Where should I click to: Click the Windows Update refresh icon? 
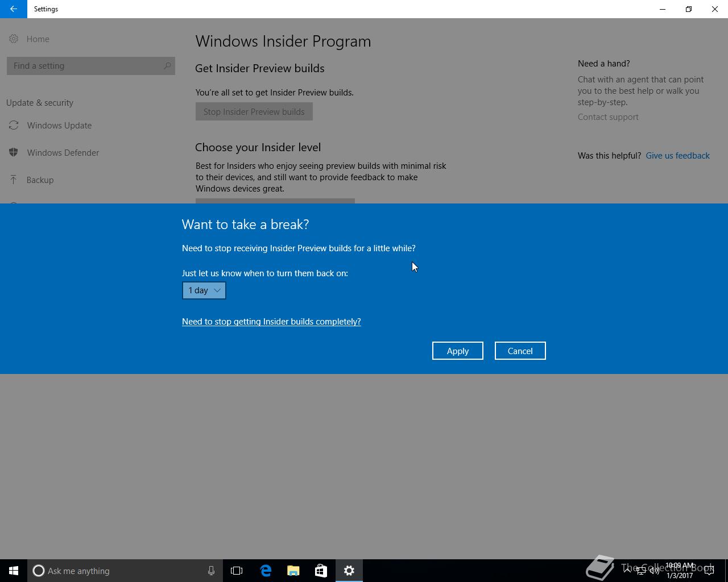click(14, 126)
